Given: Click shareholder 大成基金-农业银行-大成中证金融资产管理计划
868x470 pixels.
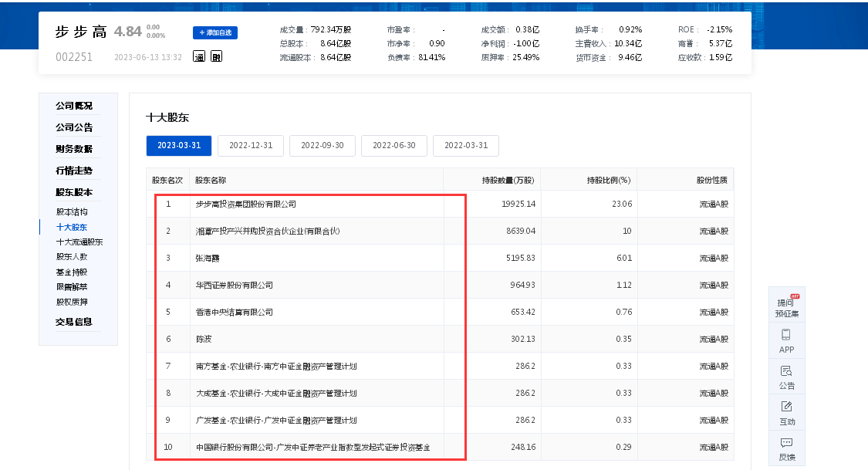Looking at the screenshot, I should 276,394.
